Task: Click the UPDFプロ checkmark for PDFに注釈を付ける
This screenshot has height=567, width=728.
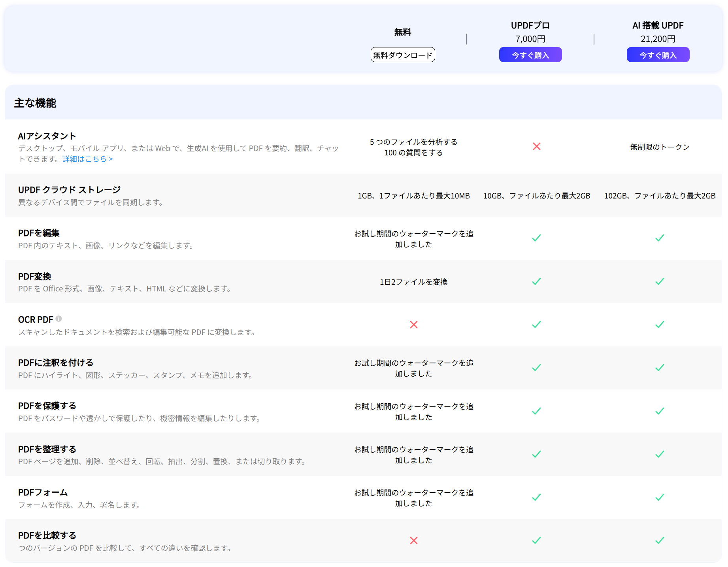Action: coord(537,368)
